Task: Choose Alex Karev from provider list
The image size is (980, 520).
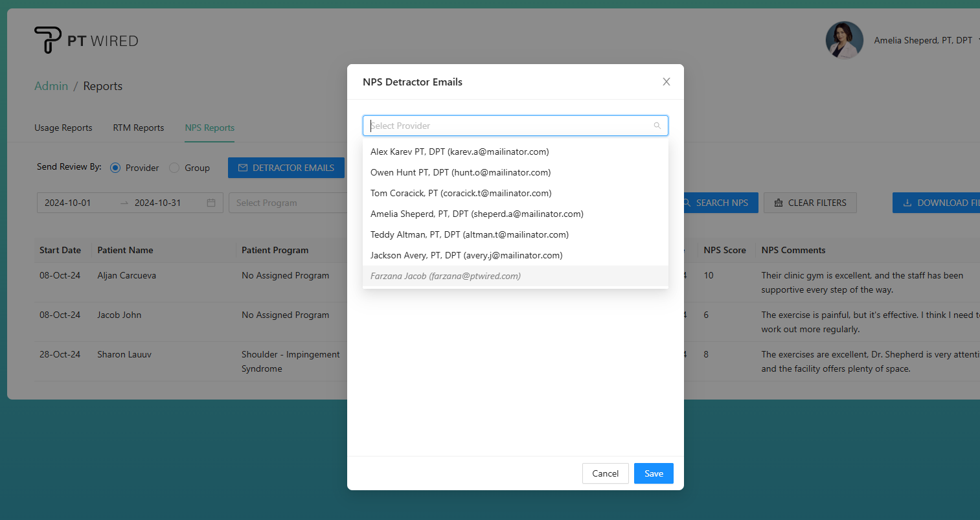Action: (459, 152)
